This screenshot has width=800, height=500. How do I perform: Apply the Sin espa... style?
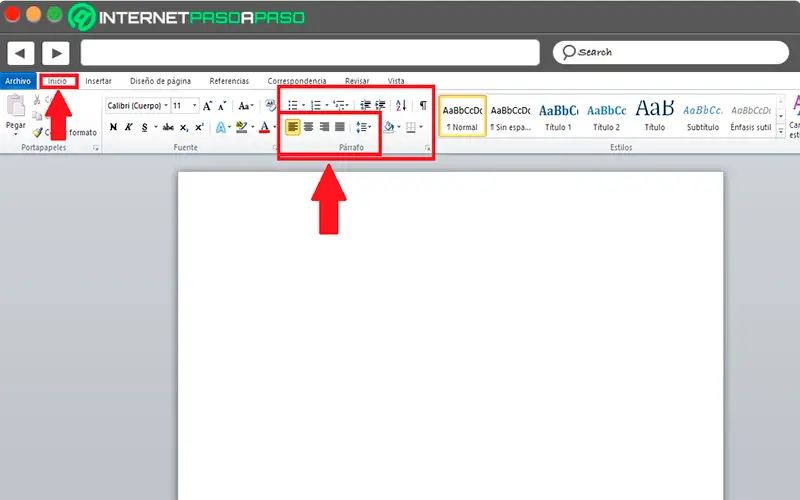(x=510, y=116)
